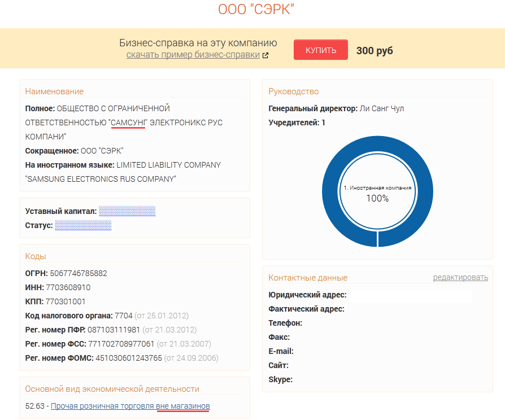Click the ООО "СЭРК" page title
Viewport: 505px width, 420px height.
[256, 10]
